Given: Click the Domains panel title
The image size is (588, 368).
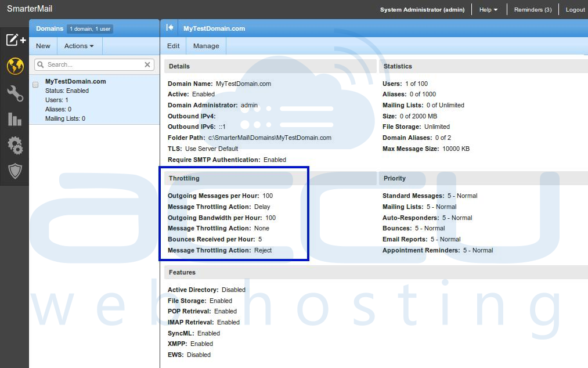Looking at the screenshot, I should click(x=49, y=28).
